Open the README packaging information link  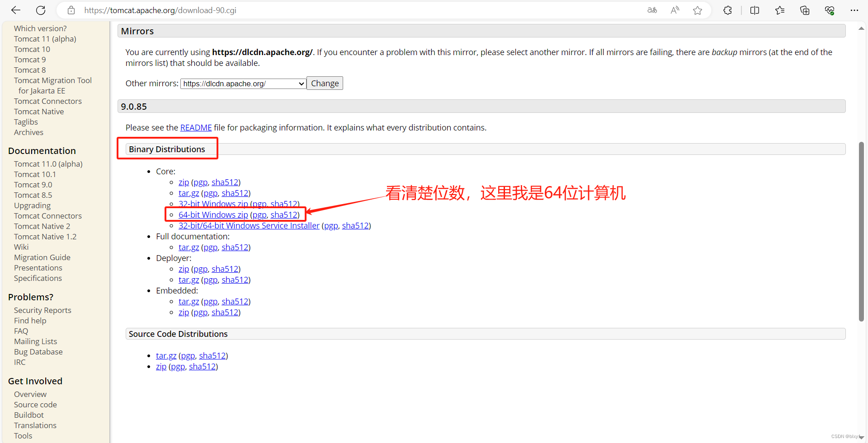point(196,127)
